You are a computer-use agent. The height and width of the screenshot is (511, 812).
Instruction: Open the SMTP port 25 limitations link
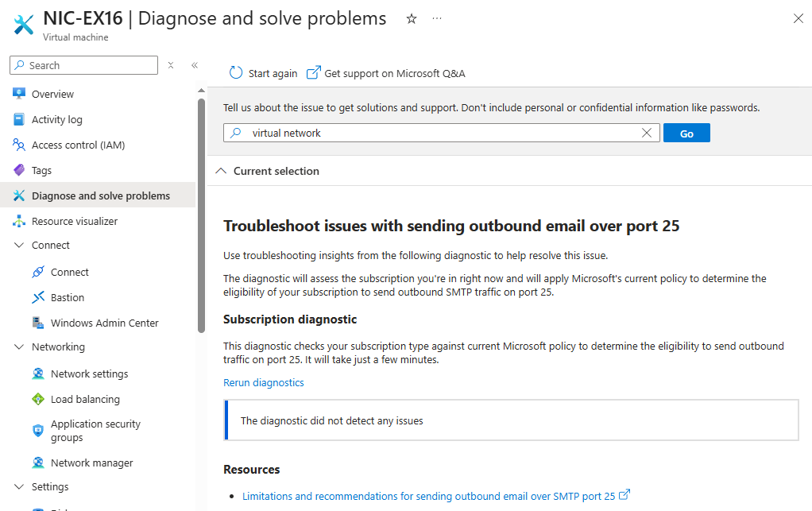[x=429, y=494]
